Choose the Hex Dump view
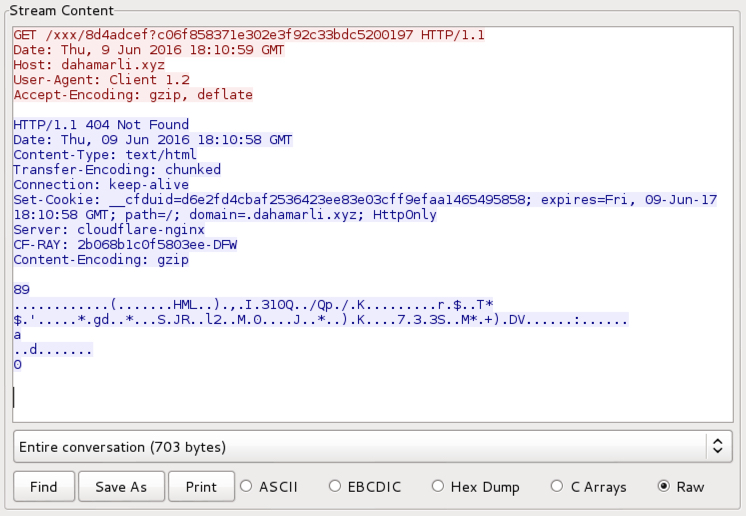This screenshot has width=746, height=516. tap(439, 487)
